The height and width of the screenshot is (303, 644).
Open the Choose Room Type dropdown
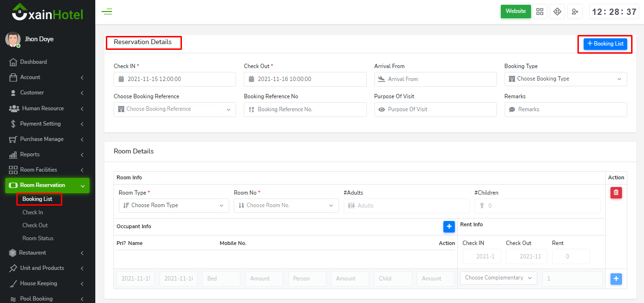click(172, 206)
